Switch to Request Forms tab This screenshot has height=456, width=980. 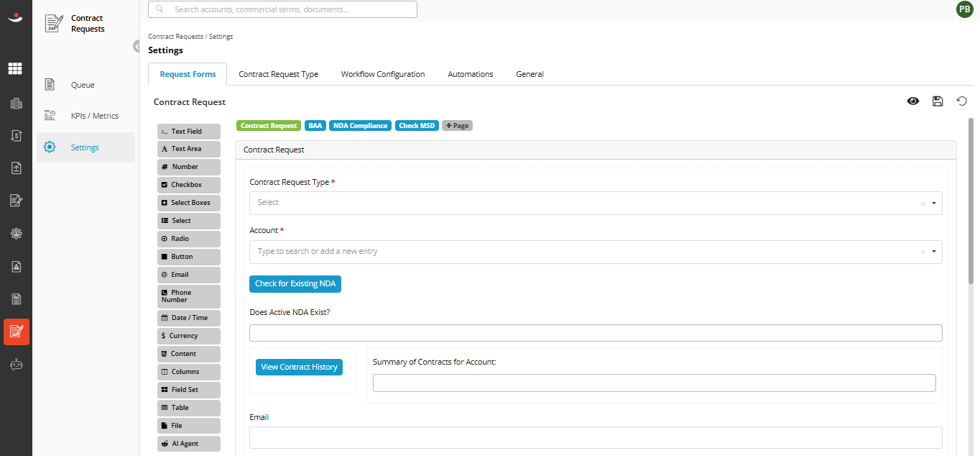[188, 74]
